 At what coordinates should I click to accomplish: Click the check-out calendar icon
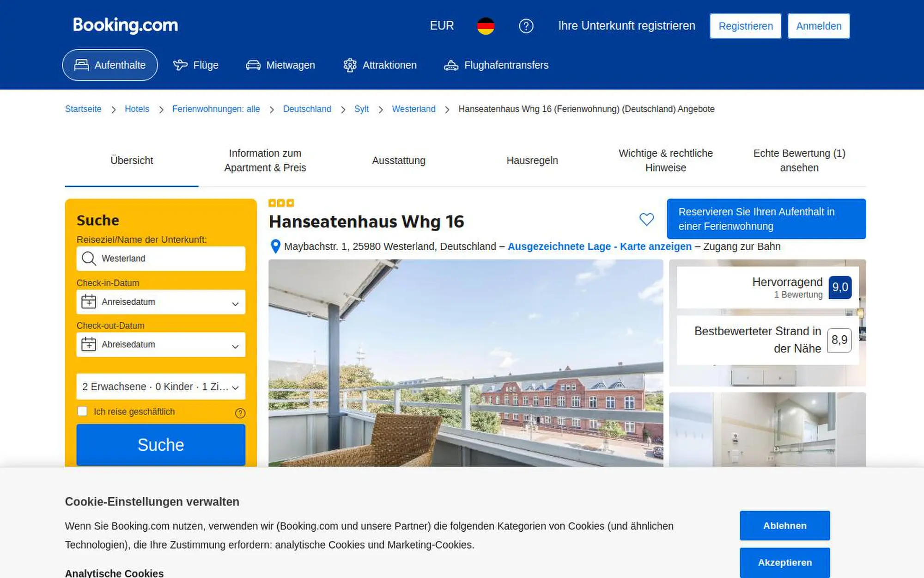pyautogui.click(x=89, y=344)
